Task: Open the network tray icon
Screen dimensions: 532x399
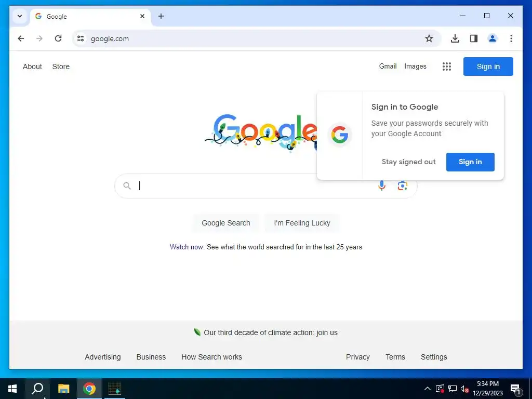Action: [x=453, y=389]
